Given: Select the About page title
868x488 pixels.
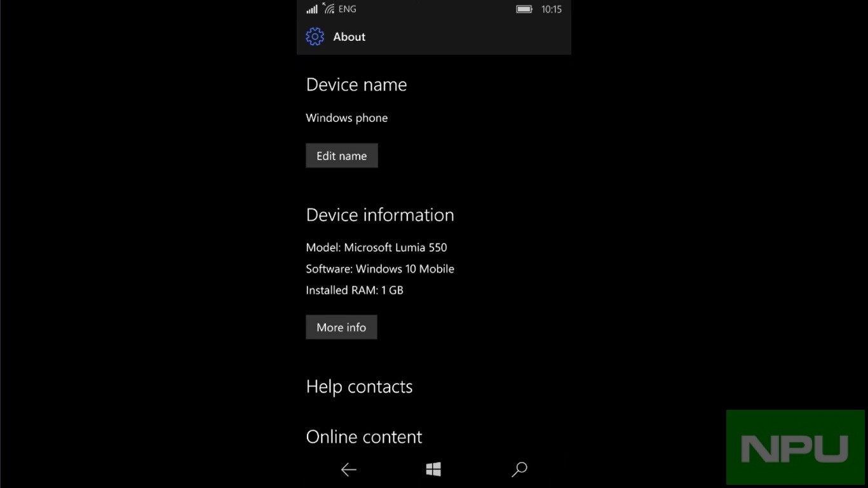Looking at the screenshot, I should point(349,37).
